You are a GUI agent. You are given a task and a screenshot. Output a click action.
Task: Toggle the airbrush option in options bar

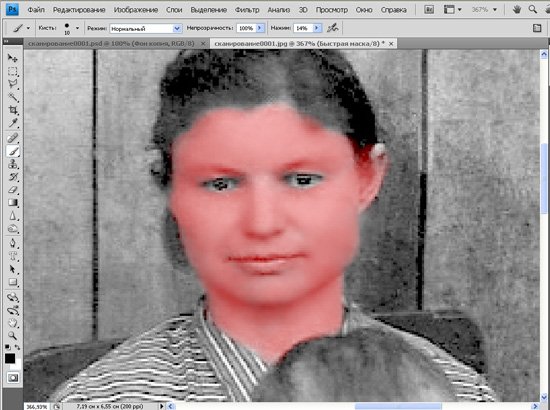click(x=333, y=28)
